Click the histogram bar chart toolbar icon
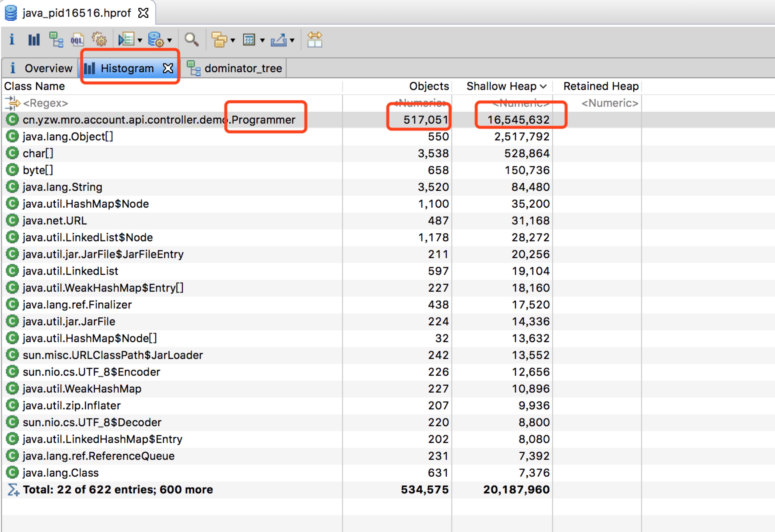The image size is (775, 532). (x=34, y=40)
